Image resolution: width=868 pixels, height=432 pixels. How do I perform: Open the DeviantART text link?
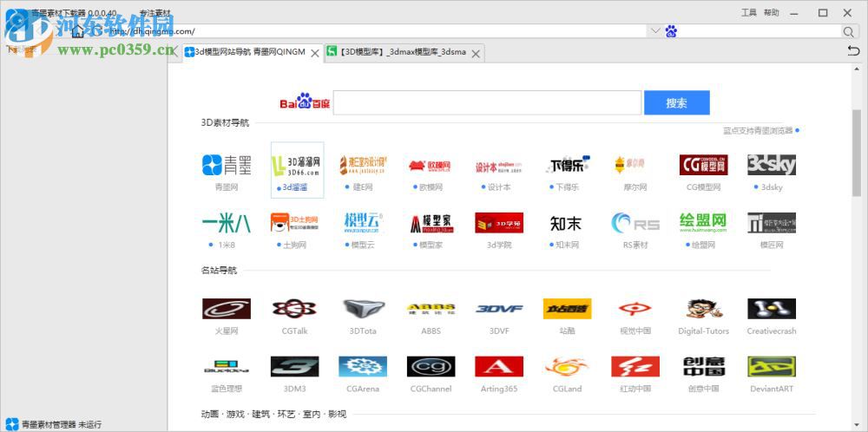(772, 389)
